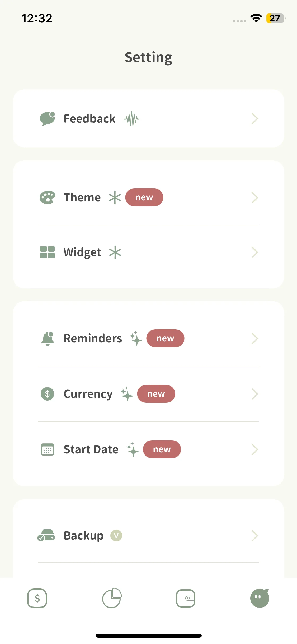Tap the sound wave icon beside Feedback
The height and width of the screenshot is (644, 297).
pyautogui.click(x=131, y=119)
